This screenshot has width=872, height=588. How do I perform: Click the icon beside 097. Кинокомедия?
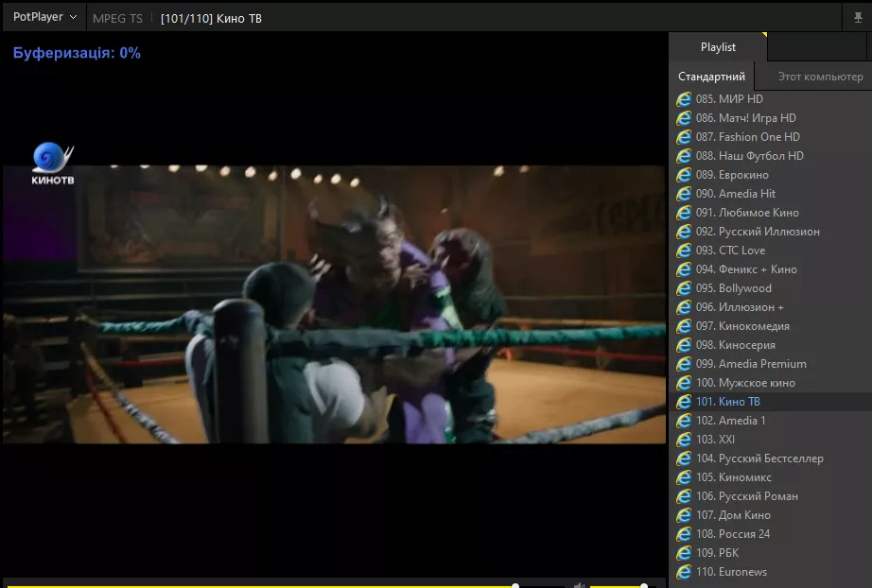(x=684, y=326)
